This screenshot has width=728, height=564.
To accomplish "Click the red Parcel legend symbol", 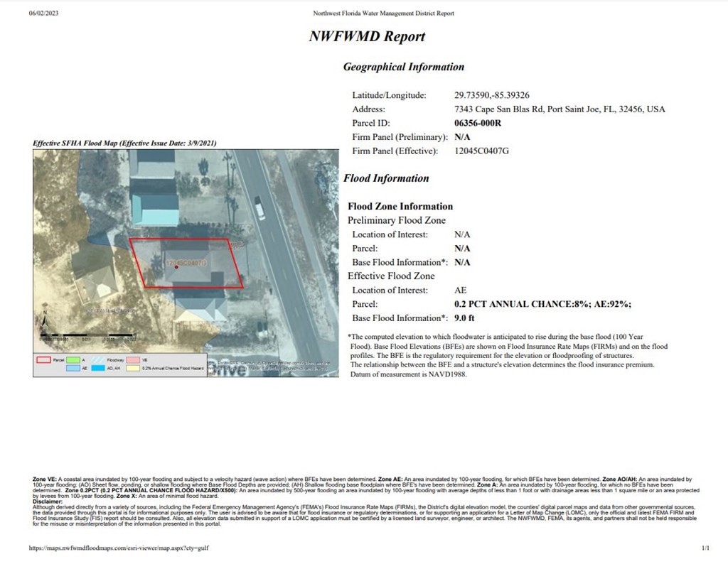I will (x=43, y=360).
